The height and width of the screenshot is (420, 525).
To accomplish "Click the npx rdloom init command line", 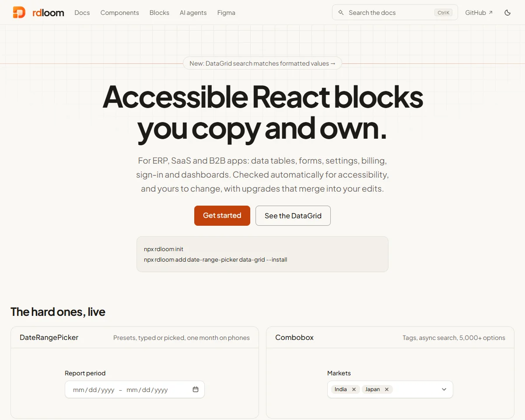I will (x=164, y=249).
